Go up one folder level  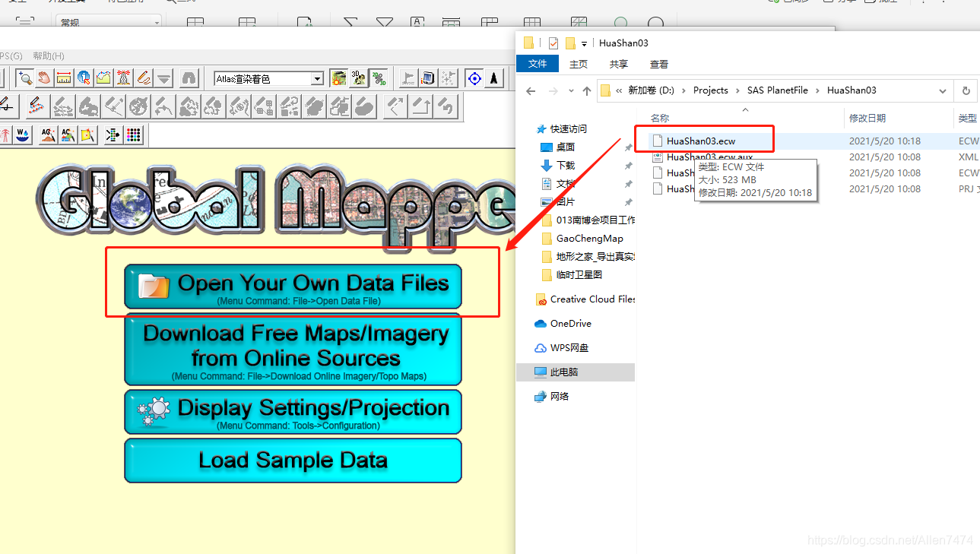point(587,90)
